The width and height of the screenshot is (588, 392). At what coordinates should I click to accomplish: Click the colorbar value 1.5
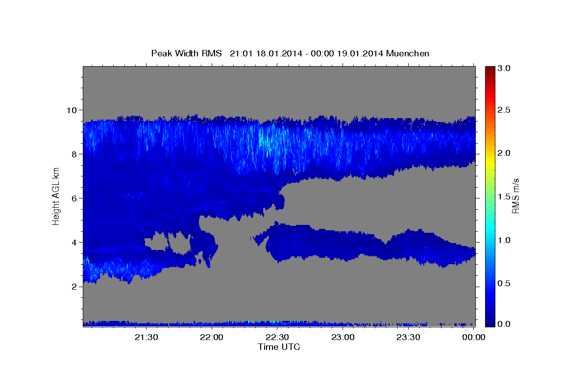coord(505,196)
